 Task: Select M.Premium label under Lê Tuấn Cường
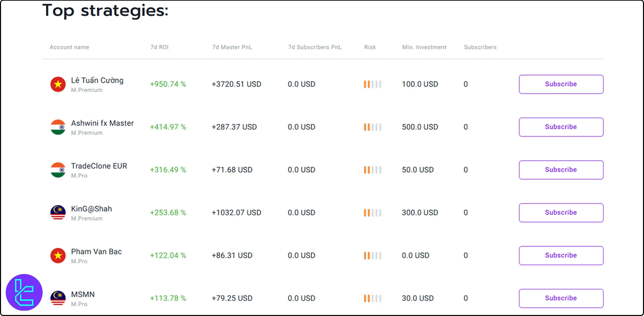point(87,90)
